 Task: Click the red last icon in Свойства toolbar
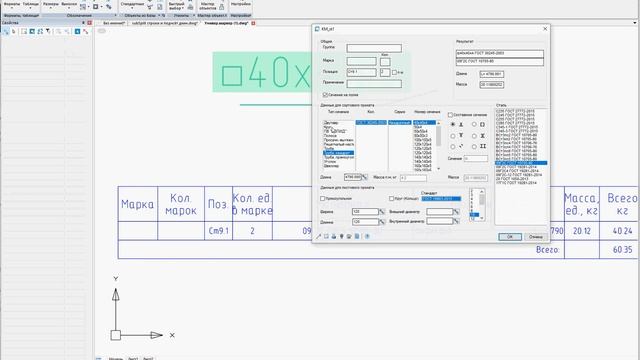pyautogui.click(x=86, y=31)
